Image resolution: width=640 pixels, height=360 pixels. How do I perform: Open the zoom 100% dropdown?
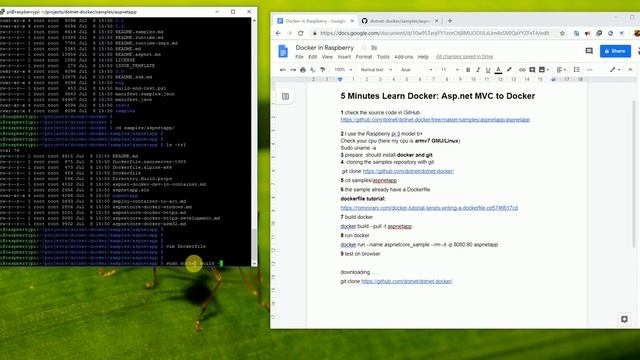343,70
